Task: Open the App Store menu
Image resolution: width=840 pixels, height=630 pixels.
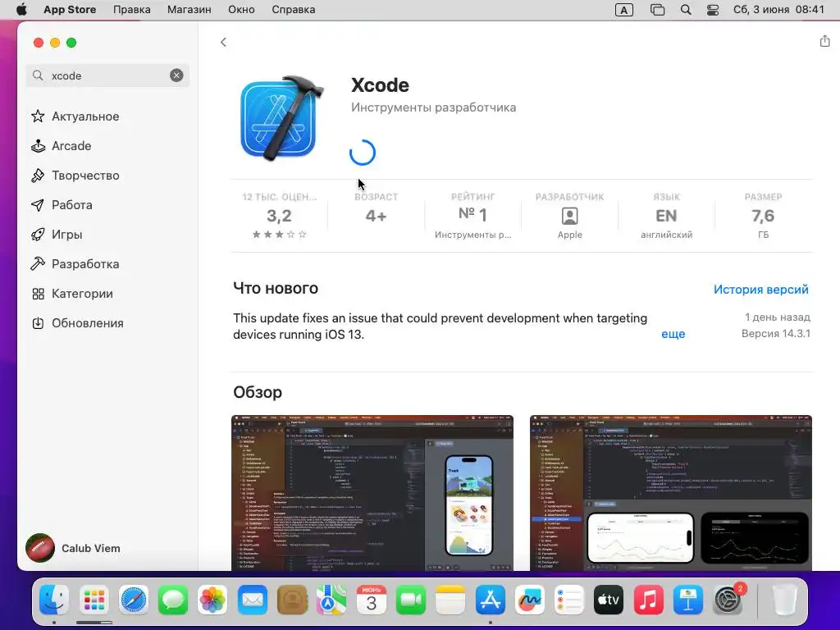Action: tap(70, 10)
